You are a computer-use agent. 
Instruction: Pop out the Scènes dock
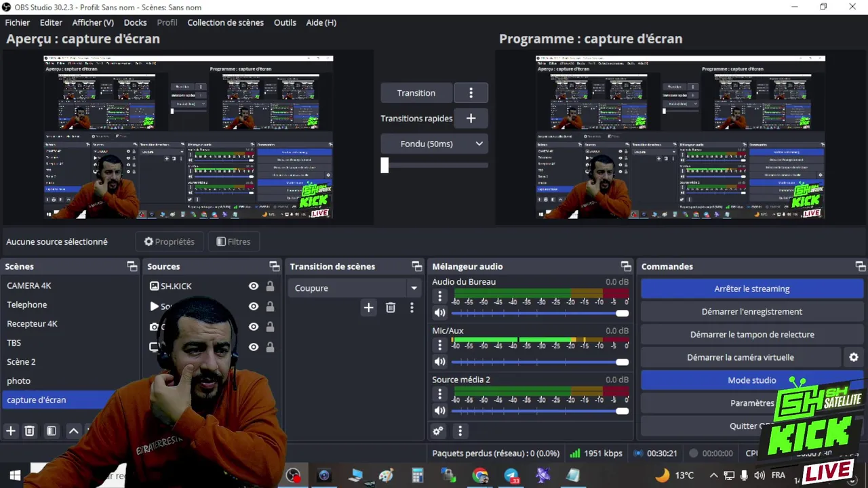click(132, 266)
